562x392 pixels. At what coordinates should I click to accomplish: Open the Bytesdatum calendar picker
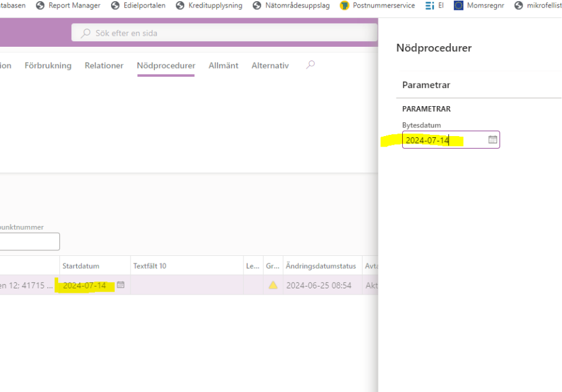click(x=492, y=140)
